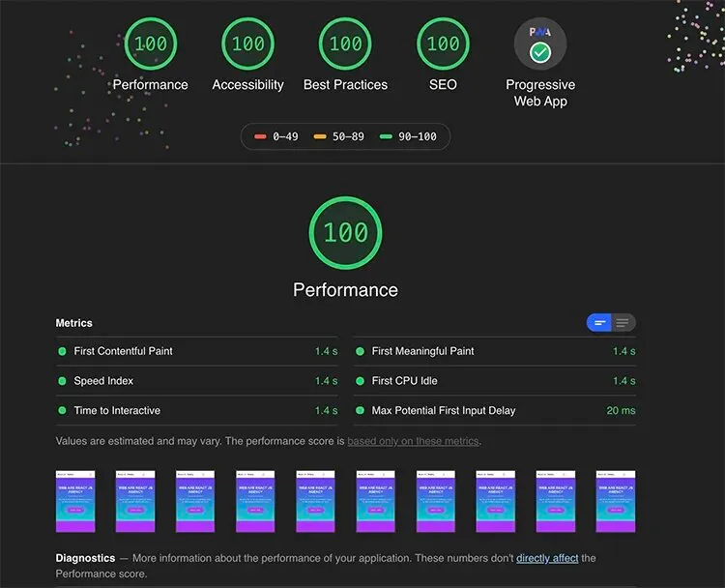Click the Progressive Web App label

540,93
